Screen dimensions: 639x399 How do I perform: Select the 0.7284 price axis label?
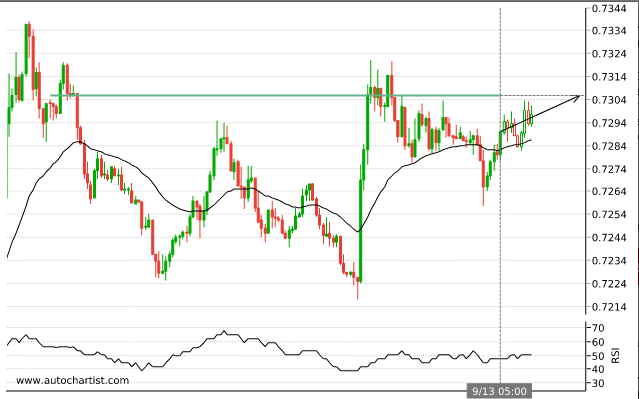point(609,146)
